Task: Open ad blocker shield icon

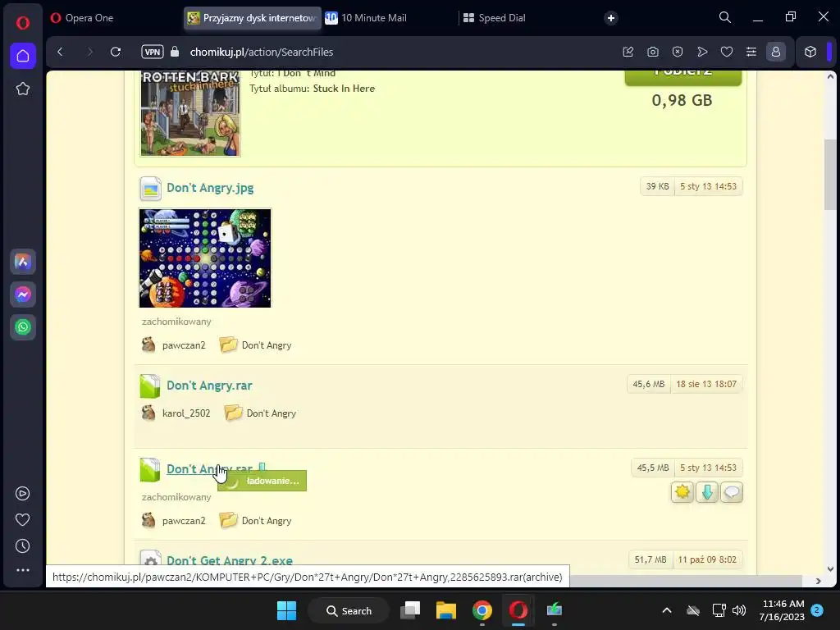Action: (x=678, y=52)
